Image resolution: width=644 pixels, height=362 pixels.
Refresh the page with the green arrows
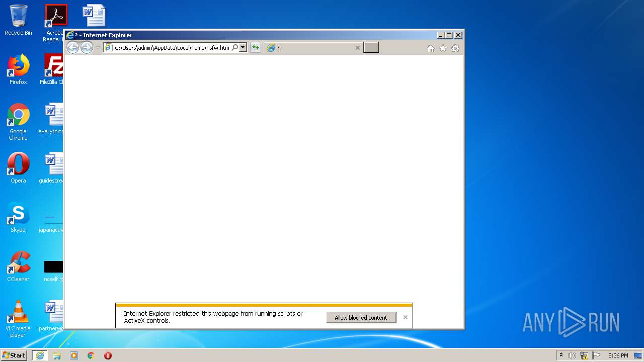[256, 48]
